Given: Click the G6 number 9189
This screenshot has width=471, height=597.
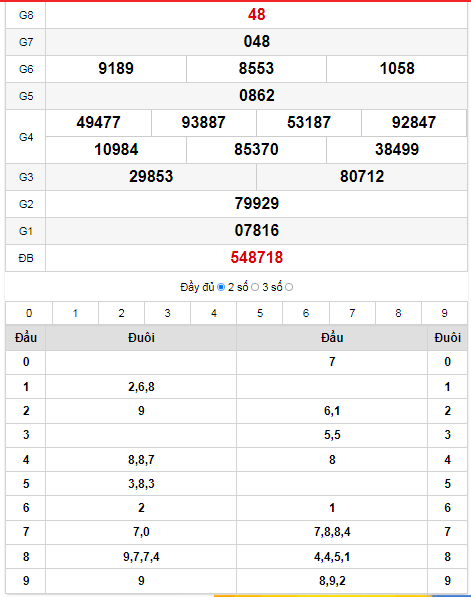Looking at the screenshot, I should click(116, 69).
